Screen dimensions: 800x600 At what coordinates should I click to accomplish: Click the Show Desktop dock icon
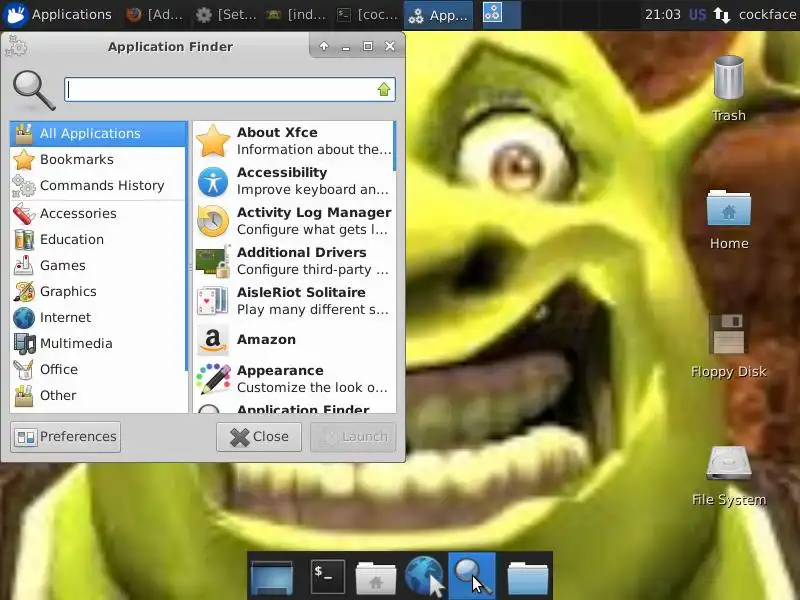(x=271, y=577)
